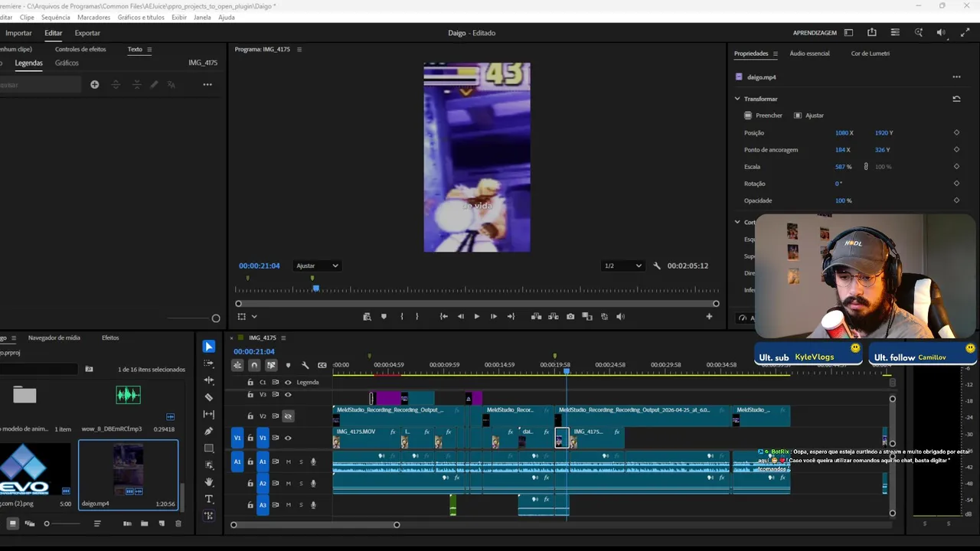Open Programa IMG_4175 panel menu
Screen dimensions: 980x551
click(299, 49)
